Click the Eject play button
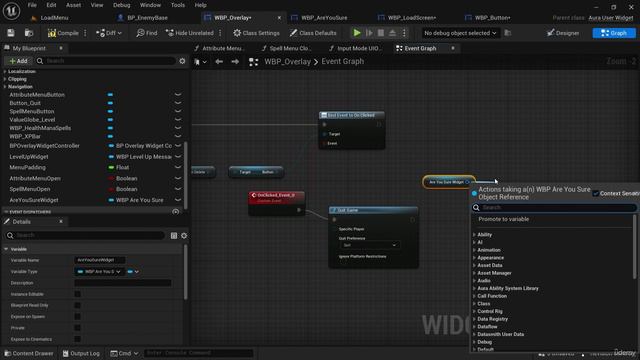 tap(392, 33)
